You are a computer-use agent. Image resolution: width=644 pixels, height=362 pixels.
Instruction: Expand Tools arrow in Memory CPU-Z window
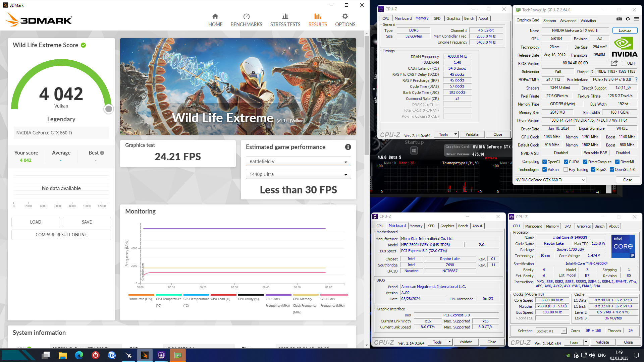[x=455, y=134]
